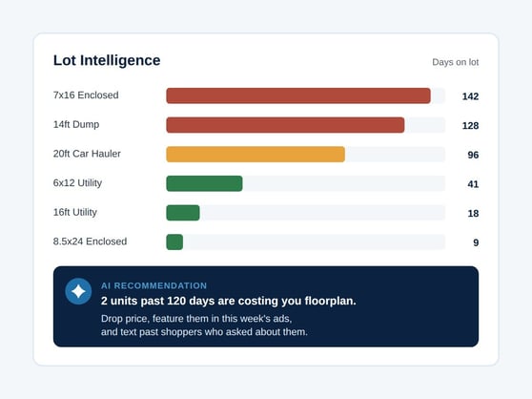
Task: Click the "7x16 Enclosed" row label
Action: (x=86, y=95)
